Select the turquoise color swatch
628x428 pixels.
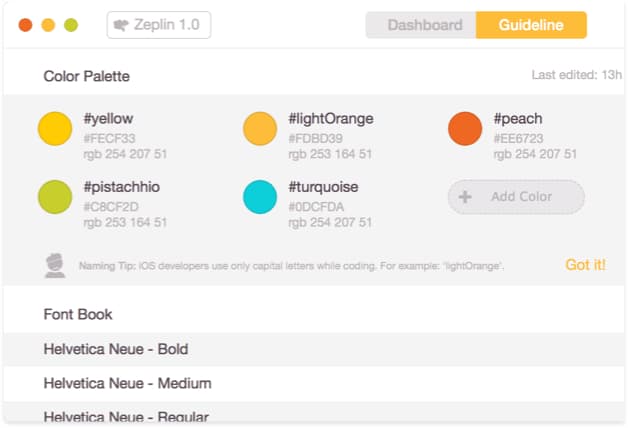pos(260,197)
